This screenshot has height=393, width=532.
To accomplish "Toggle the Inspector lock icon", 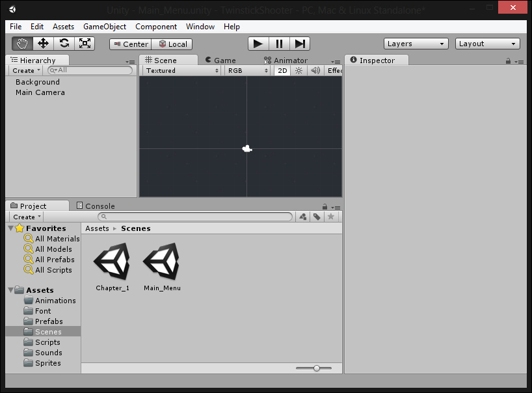I will [508, 61].
